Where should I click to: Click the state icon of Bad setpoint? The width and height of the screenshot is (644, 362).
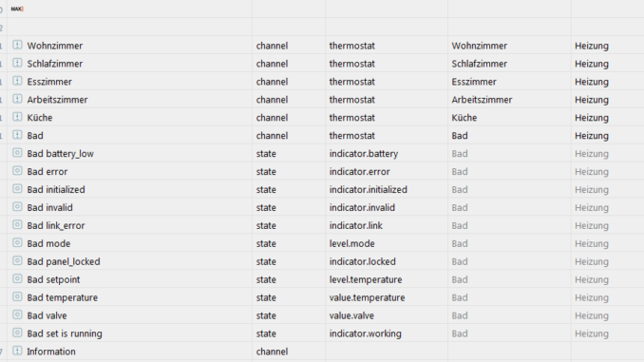coord(17,279)
